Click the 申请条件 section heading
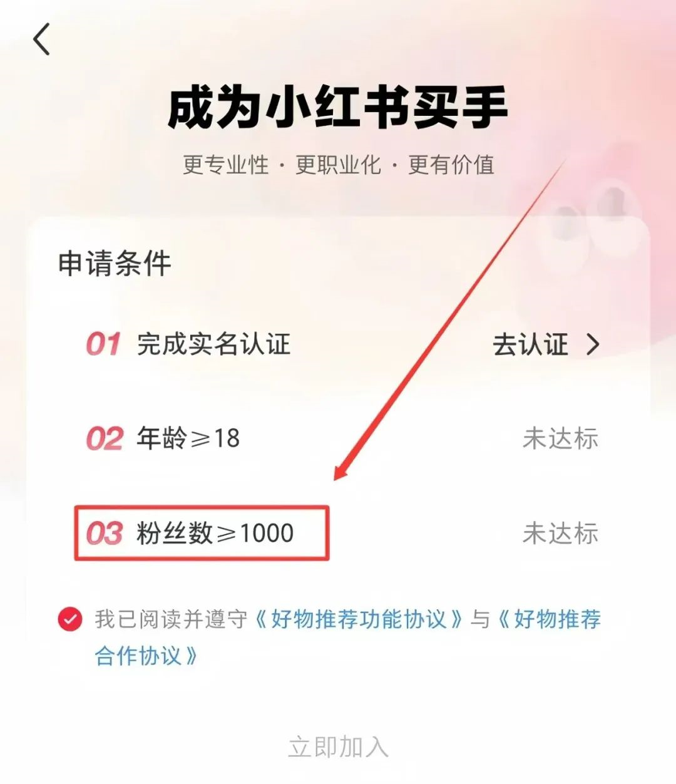 115,264
